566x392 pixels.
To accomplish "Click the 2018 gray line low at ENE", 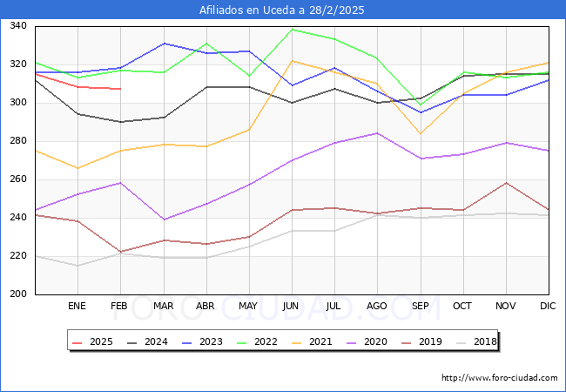I will 78,266.
